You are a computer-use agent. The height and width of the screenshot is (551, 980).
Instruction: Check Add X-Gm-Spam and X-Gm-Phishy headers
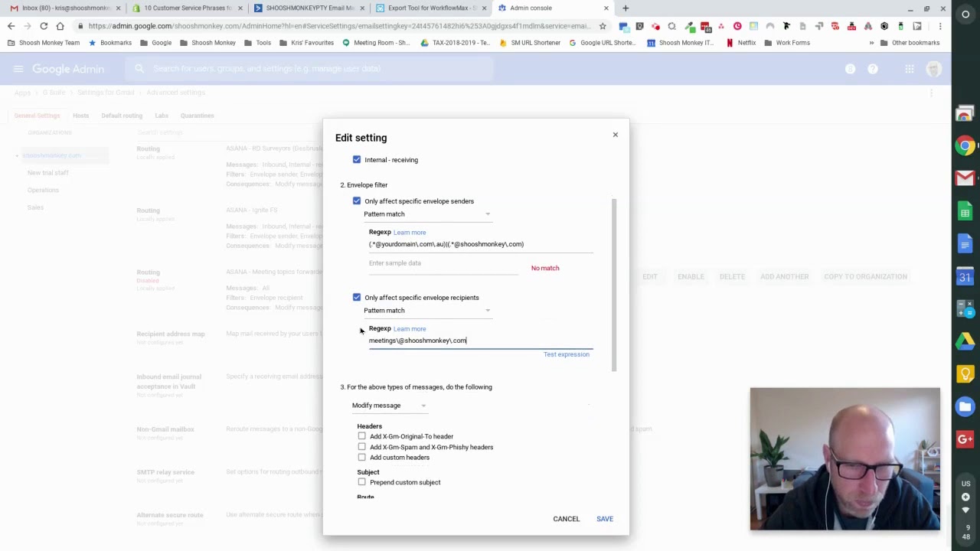pyautogui.click(x=361, y=447)
